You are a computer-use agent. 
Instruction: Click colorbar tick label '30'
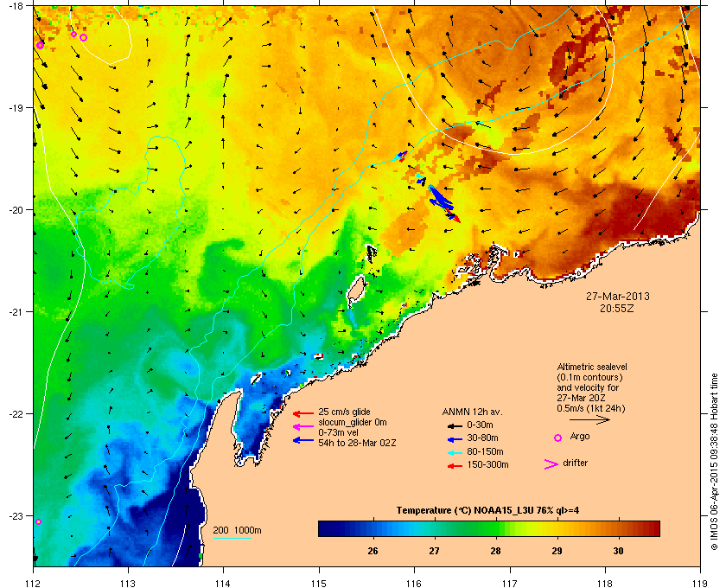[x=618, y=551]
